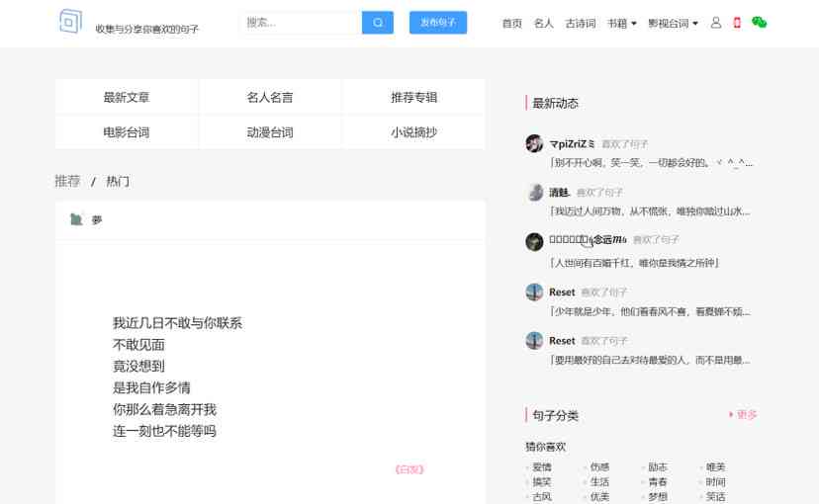Open the sentence 我近几日不敢与你联系
The image size is (819, 504).
177,323
